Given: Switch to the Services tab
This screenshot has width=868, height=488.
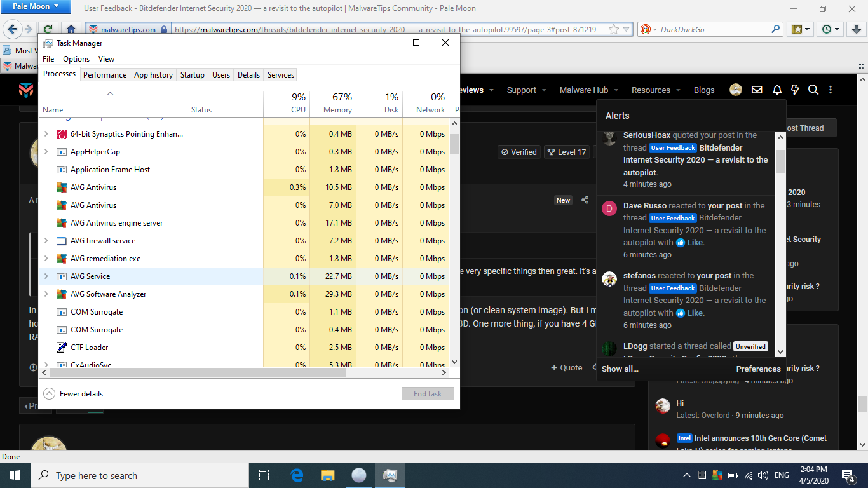Looking at the screenshot, I should coord(281,75).
